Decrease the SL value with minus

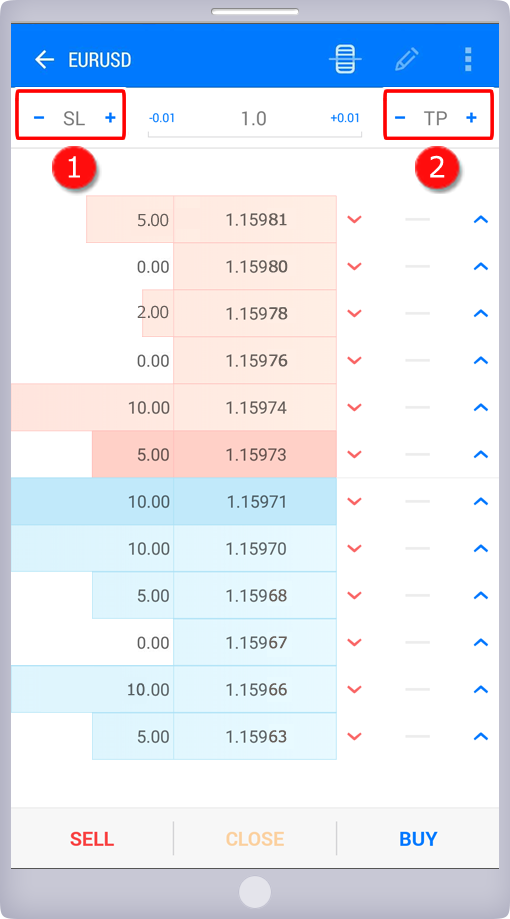[x=39, y=118]
